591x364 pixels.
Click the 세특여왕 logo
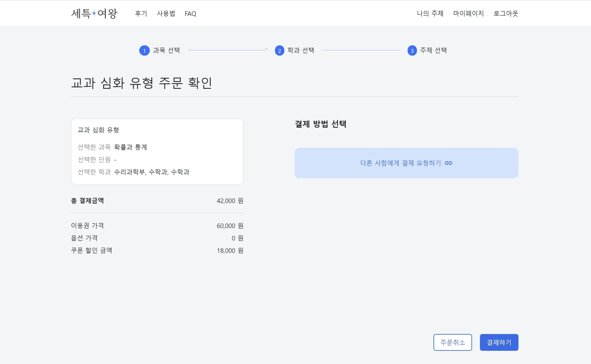(94, 13)
